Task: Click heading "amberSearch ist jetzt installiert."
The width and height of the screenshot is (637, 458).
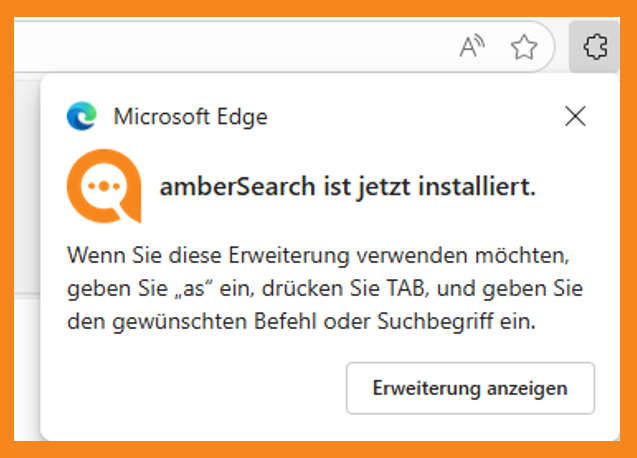Action: tap(348, 187)
